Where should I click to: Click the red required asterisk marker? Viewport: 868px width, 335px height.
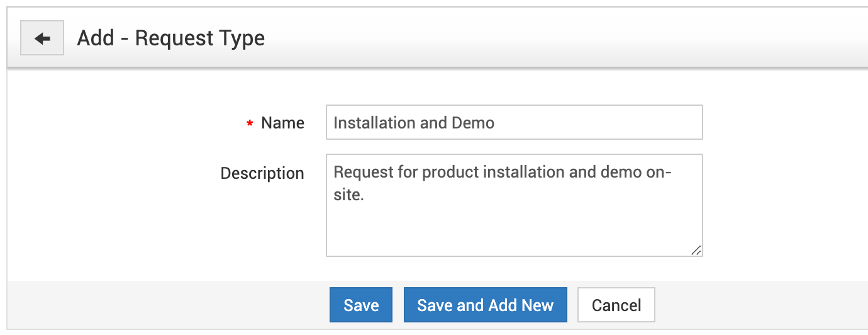pyautogui.click(x=250, y=124)
